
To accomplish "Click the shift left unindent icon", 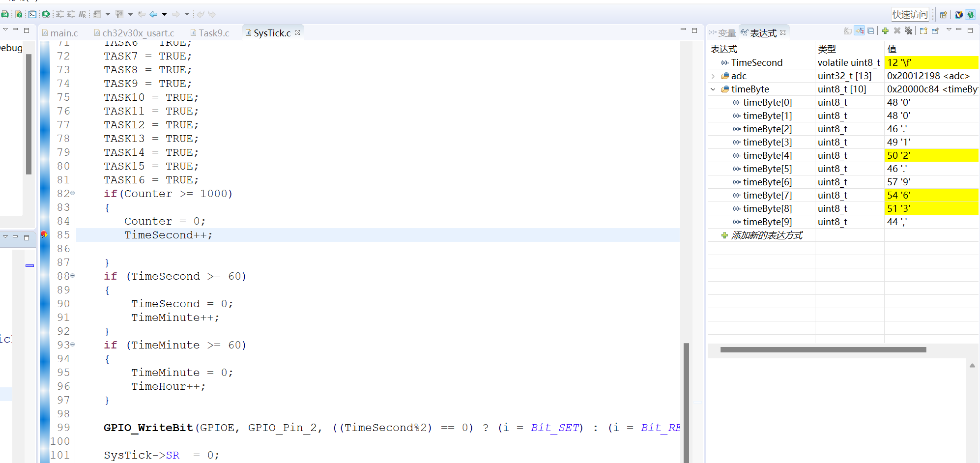I will coord(71,14).
